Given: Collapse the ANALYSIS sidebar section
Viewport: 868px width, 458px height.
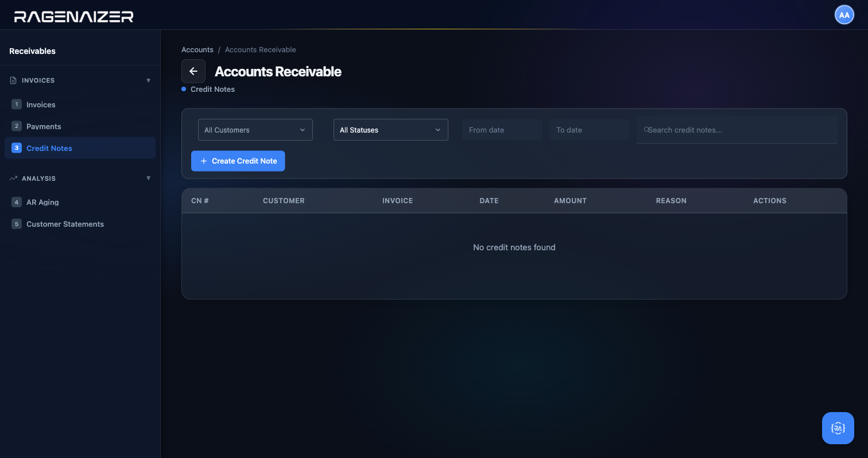Looking at the screenshot, I should pos(149,178).
